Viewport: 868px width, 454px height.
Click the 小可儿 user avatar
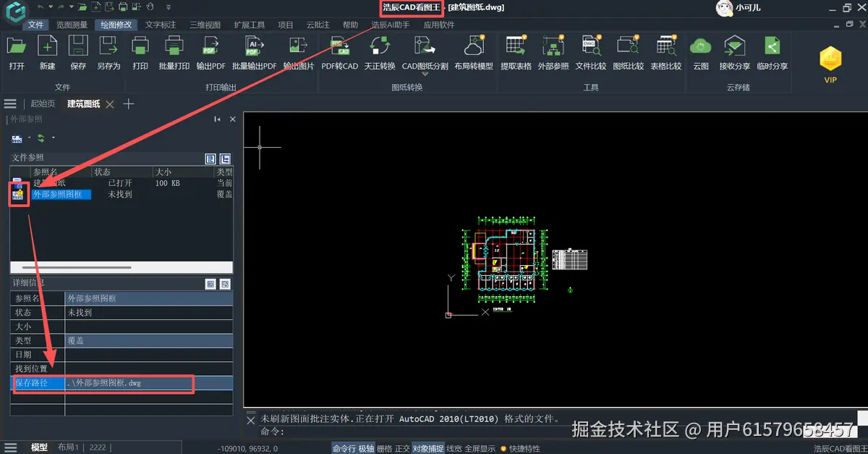click(724, 8)
